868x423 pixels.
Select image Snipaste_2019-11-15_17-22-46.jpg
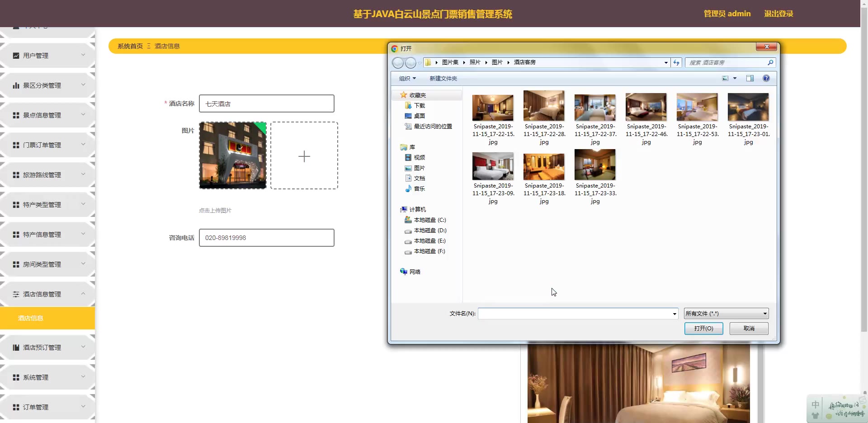[x=646, y=119]
